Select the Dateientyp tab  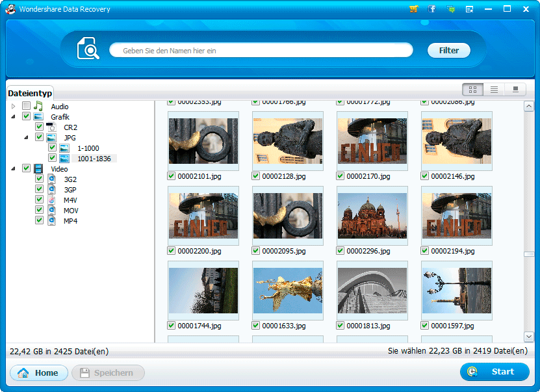tap(30, 94)
